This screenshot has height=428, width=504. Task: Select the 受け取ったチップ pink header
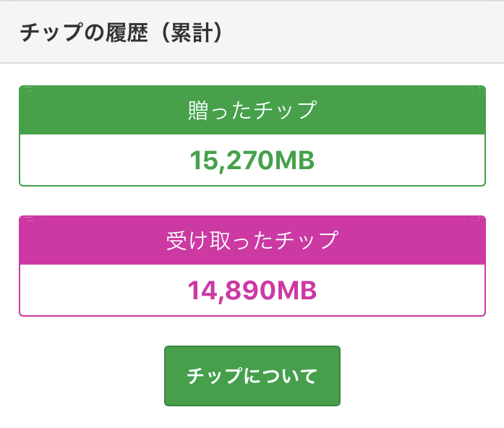click(252, 240)
